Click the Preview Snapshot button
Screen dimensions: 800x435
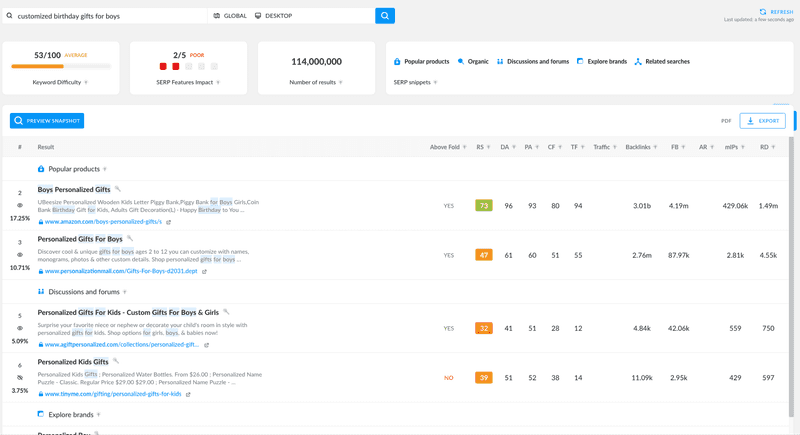pyautogui.click(x=47, y=121)
